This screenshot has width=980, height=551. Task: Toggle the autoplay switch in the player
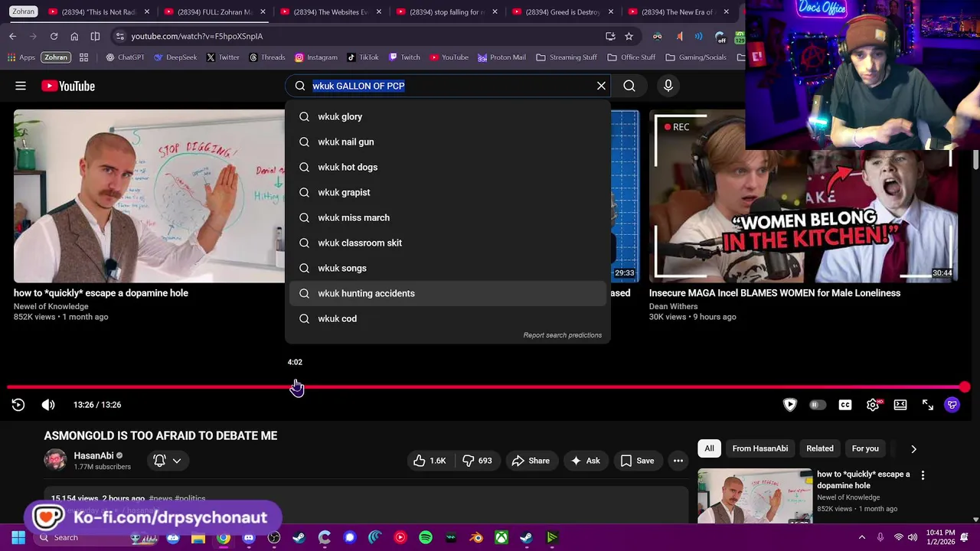pyautogui.click(x=818, y=405)
